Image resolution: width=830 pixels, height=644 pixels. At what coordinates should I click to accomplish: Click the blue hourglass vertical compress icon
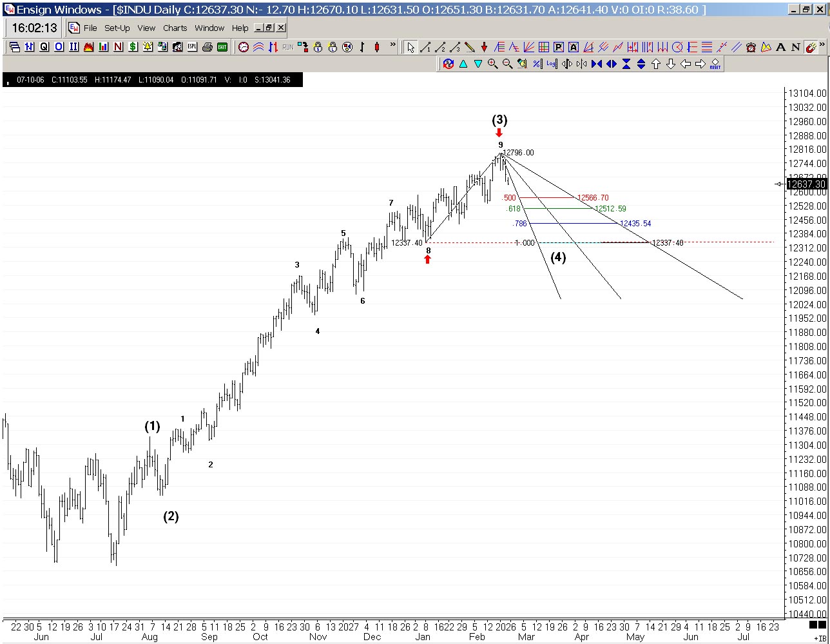coord(626,64)
